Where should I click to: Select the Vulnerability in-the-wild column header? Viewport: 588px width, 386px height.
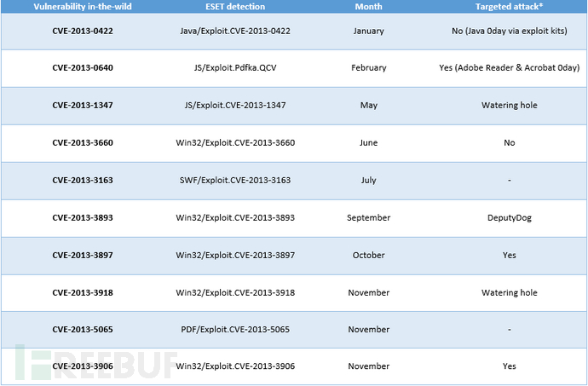click(83, 6)
